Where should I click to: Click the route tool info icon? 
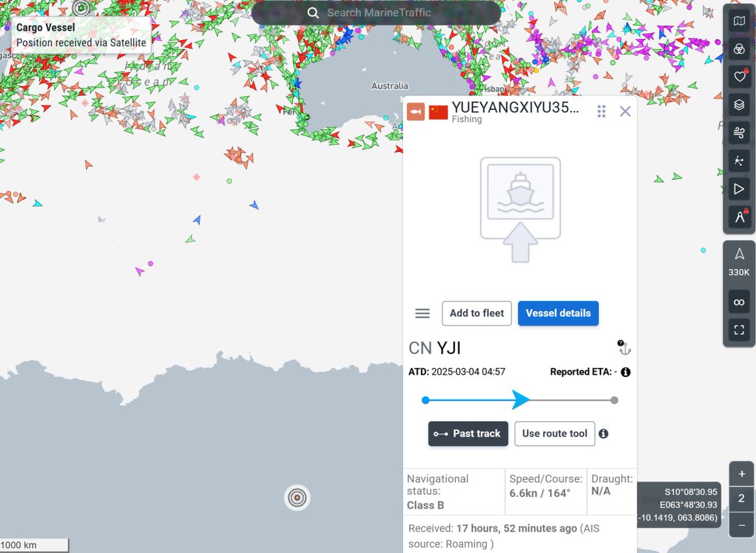coord(604,433)
